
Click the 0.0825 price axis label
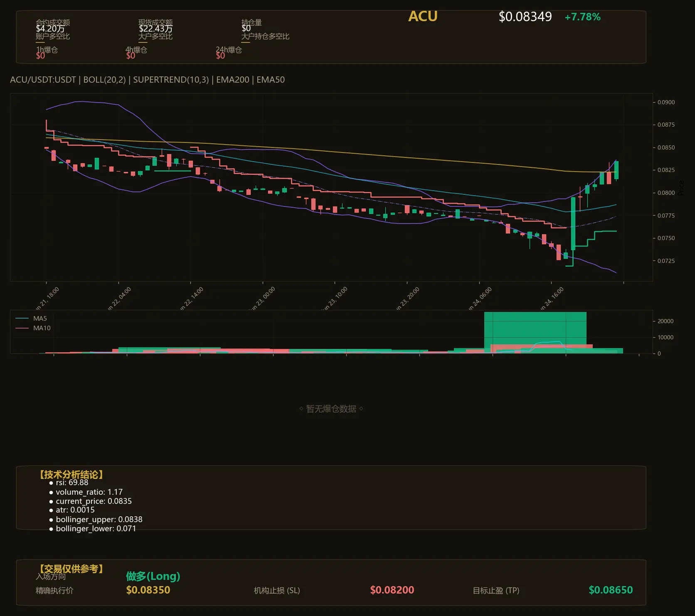pos(666,170)
